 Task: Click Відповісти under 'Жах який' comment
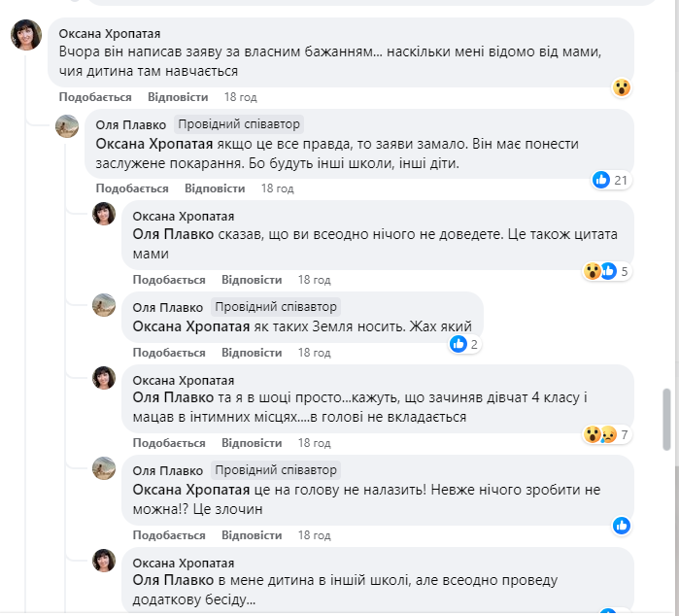(252, 352)
